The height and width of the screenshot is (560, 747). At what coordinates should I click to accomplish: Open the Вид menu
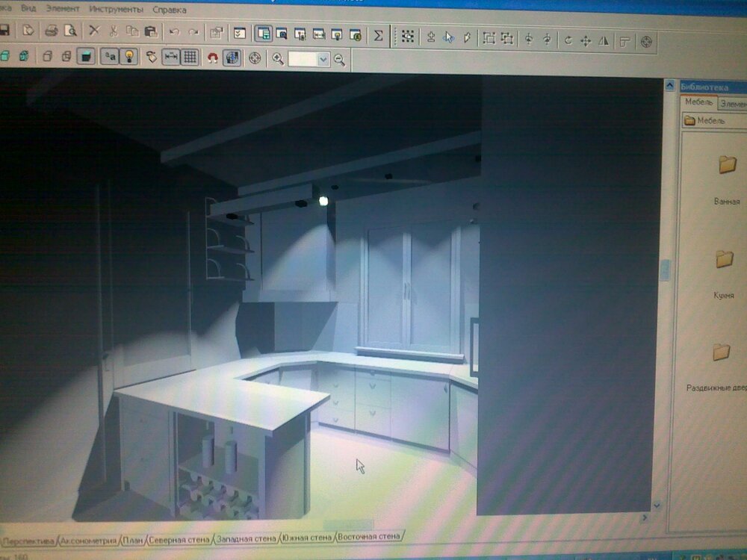[x=28, y=8]
